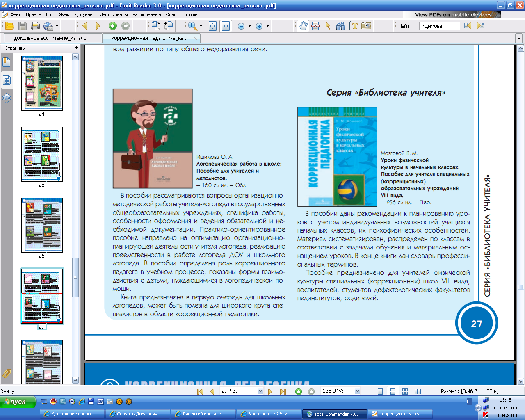Screen dimensions: 525x420
Task: Select page 26 thumbnail
Action: tap(42, 225)
